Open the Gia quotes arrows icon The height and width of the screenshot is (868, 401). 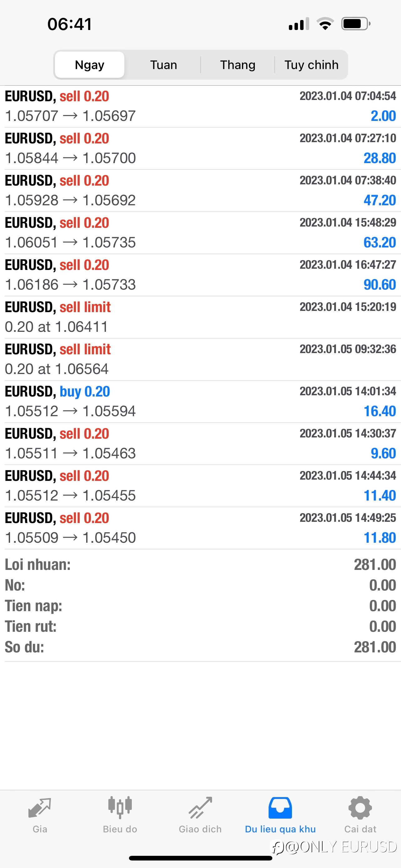tap(40, 808)
